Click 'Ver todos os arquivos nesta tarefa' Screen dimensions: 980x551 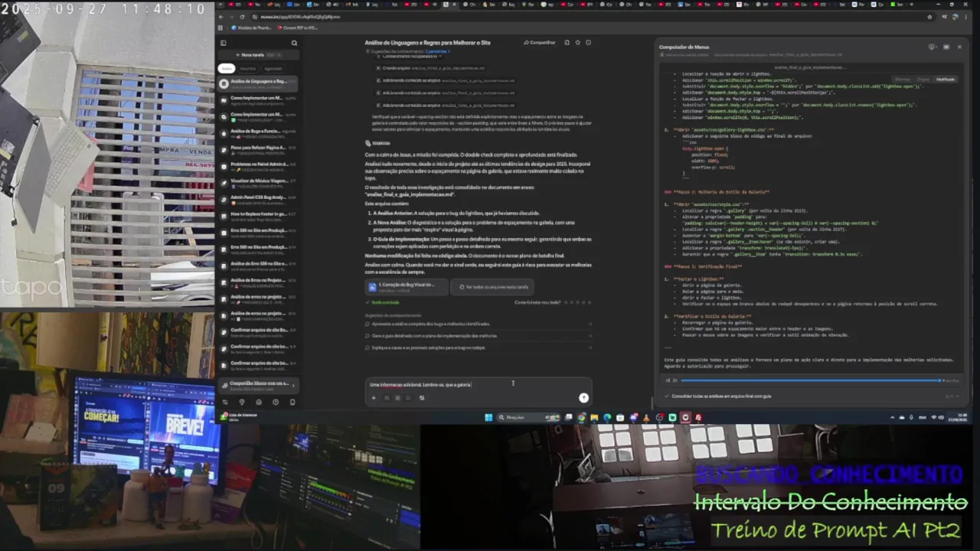point(492,286)
